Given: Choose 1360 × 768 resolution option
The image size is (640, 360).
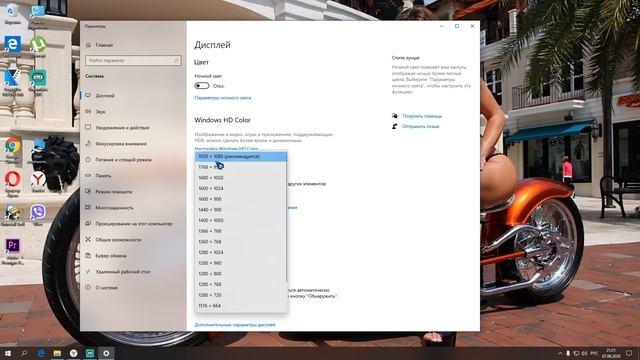Looking at the screenshot, I should pos(241,242).
